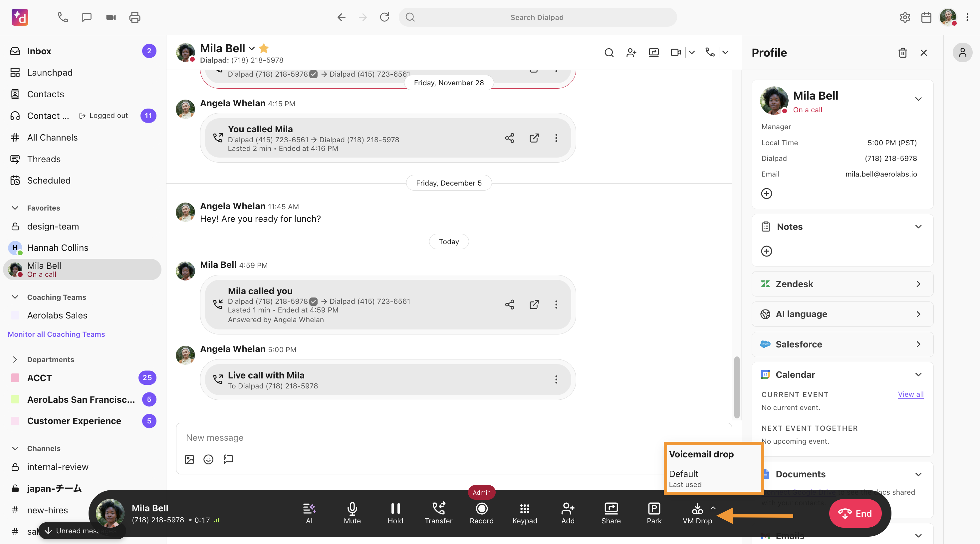Image resolution: width=980 pixels, height=544 pixels.
Task: Open Contacts in sidebar
Action: click(x=83, y=94)
